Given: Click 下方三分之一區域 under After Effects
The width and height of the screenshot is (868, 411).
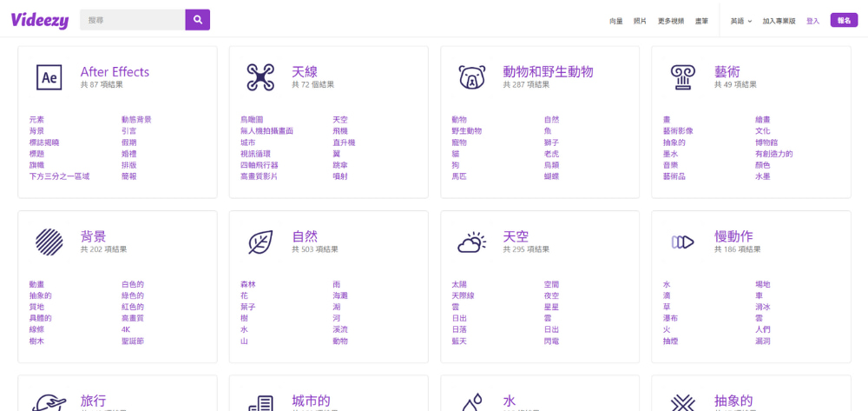Looking at the screenshot, I should point(59,176).
